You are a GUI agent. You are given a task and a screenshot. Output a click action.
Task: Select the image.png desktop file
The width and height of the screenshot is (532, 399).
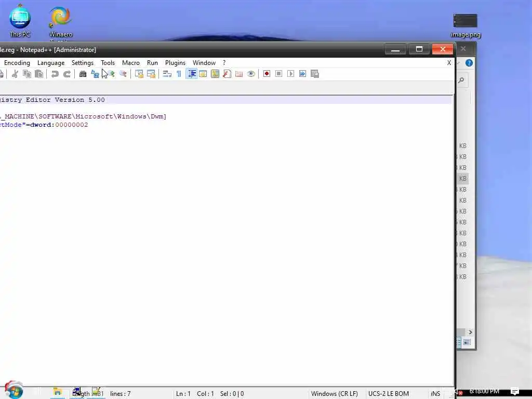point(465,25)
